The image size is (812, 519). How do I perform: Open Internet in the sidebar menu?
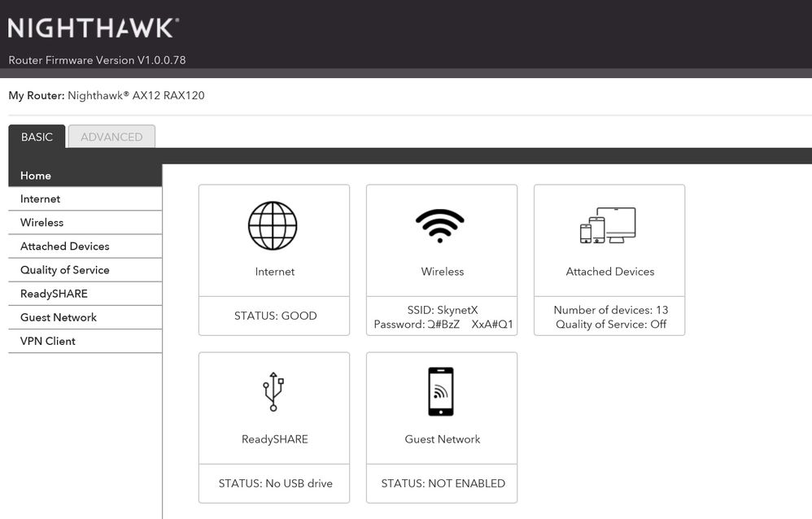point(85,199)
